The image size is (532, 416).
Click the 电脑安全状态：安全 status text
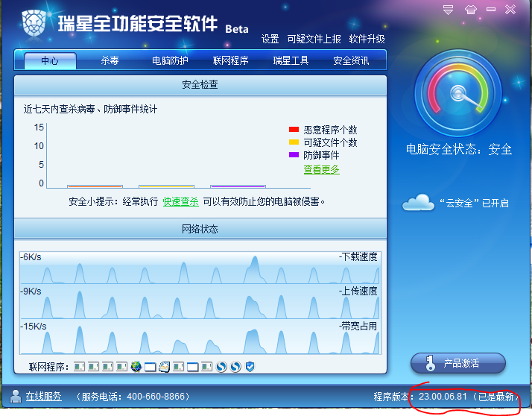[x=459, y=149]
